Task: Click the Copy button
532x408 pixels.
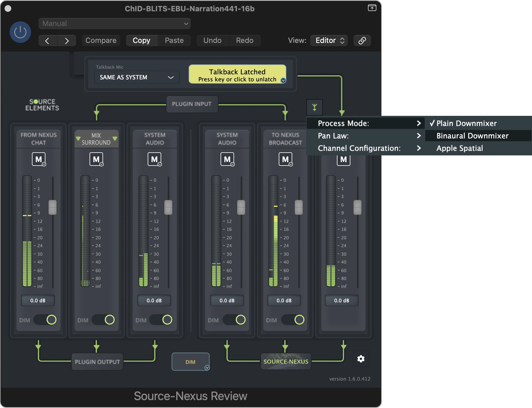Action: pos(141,41)
